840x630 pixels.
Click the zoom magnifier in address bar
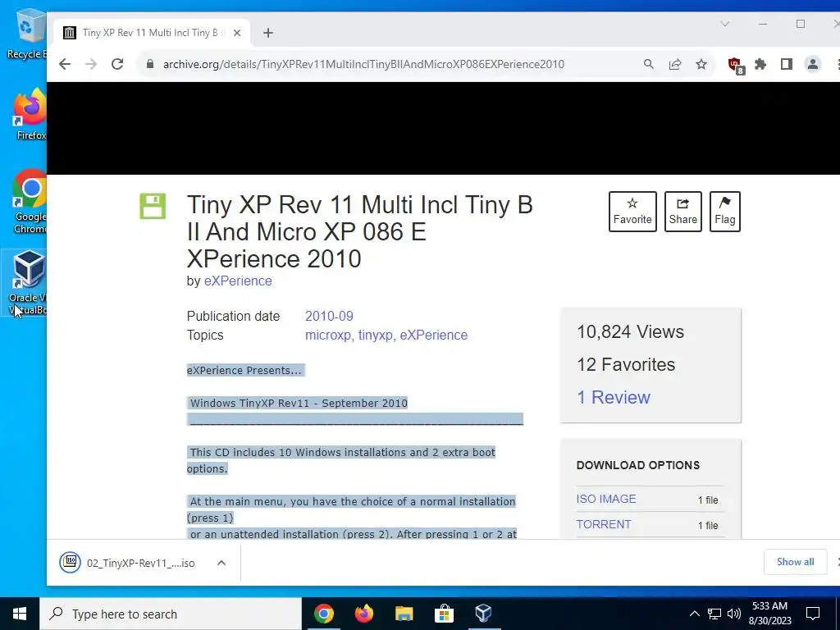pos(649,64)
